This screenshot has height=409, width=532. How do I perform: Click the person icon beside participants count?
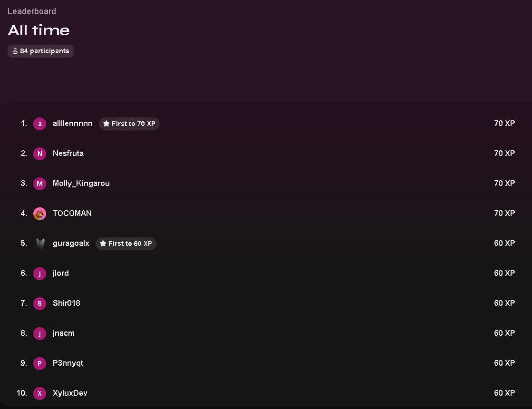(x=15, y=51)
